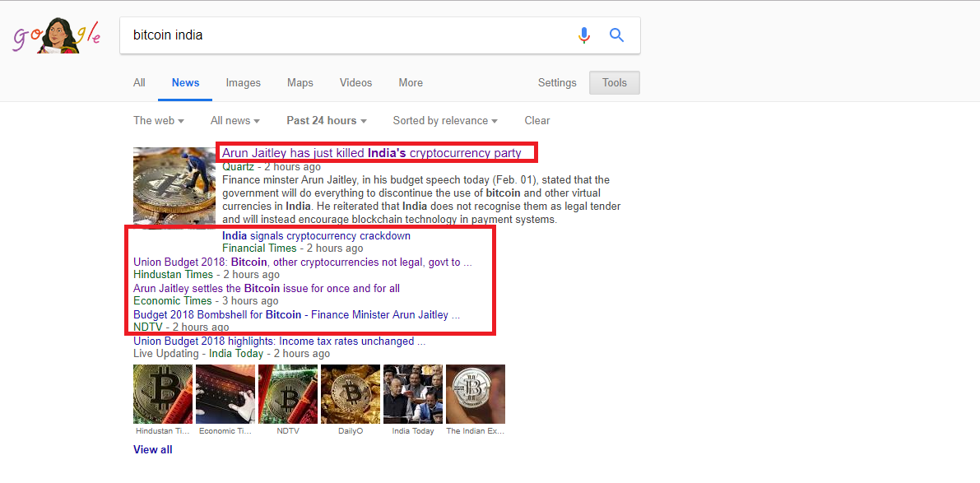Expand The web dropdown filter
The height and width of the screenshot is (483, 980).
[x=159, y=121]
